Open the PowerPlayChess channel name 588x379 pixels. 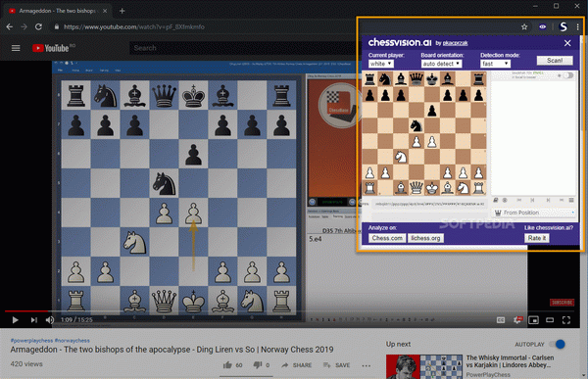tap(488, 374)
